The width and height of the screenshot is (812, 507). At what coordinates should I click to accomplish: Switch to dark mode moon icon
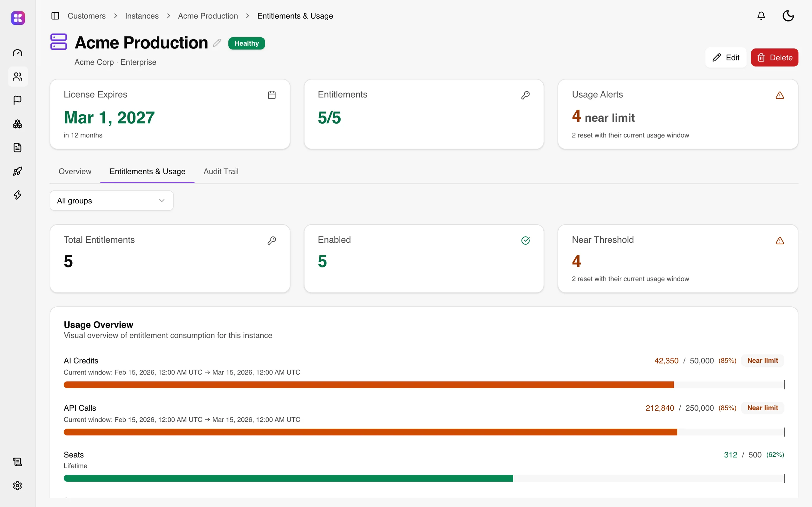tap(788, 16)
